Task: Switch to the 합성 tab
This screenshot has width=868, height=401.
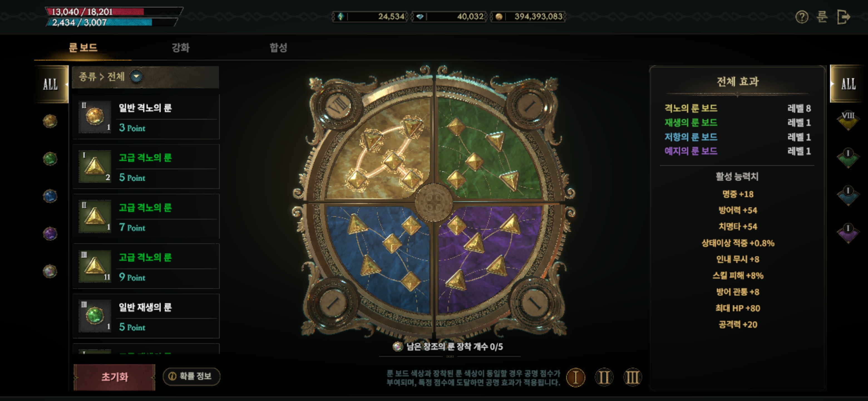Action: tap(278, 47)
